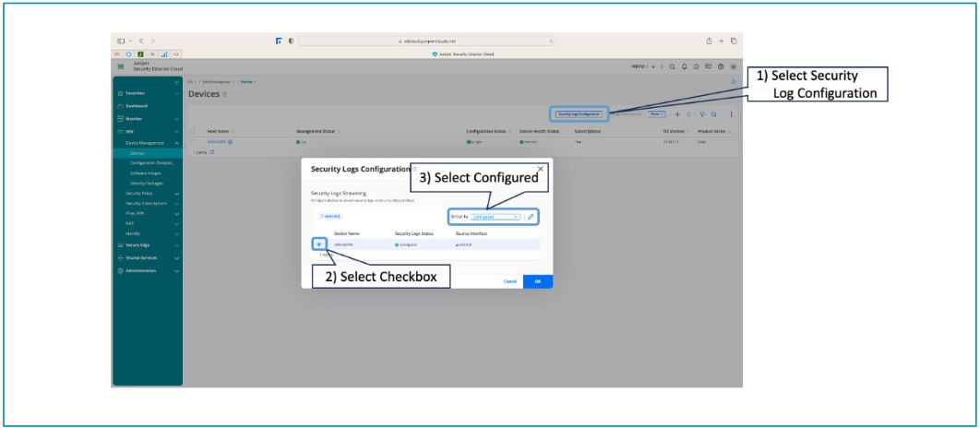The image size is (980, 428).
Task: Click the hamburger menu icon in header
Action: (x=121, y=66)
